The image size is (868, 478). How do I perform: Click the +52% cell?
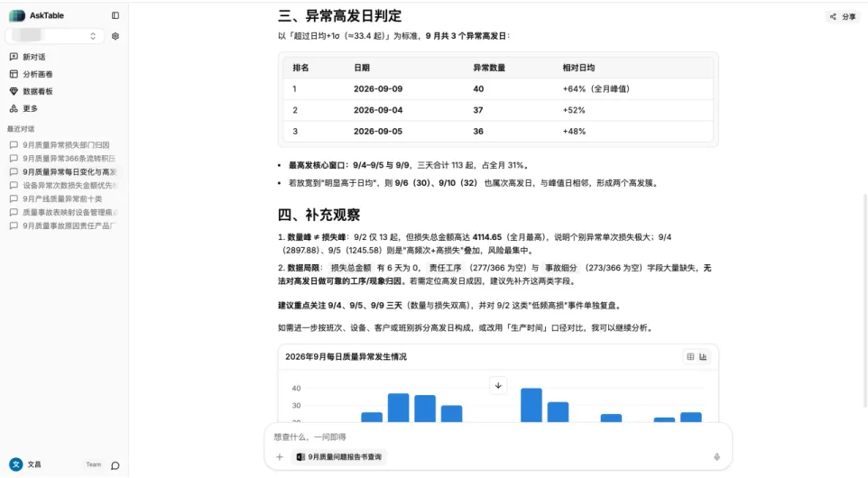(x=574, y=110)
